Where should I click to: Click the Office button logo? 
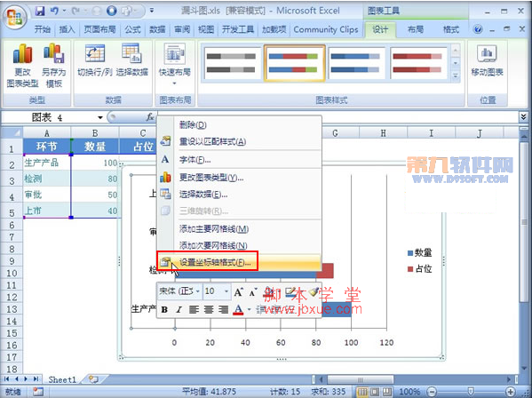coord(15,17)
